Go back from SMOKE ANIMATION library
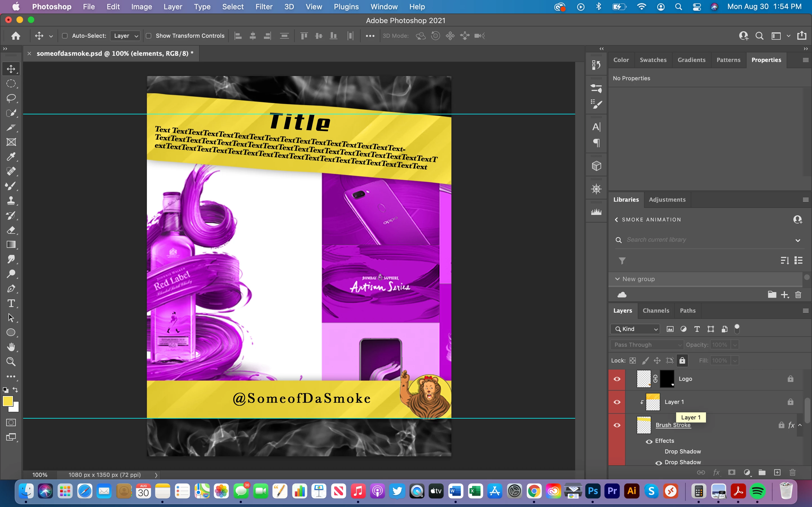The image size is (812, 507). 616,220
